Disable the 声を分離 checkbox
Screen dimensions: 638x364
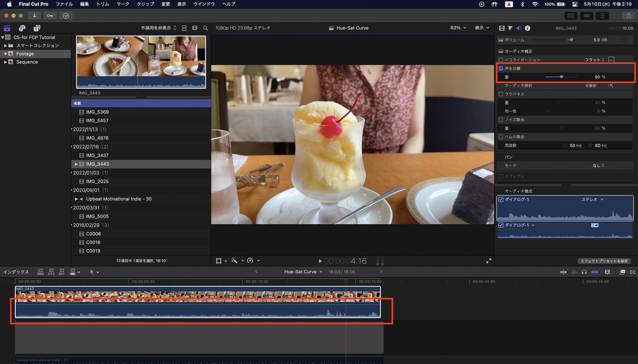point(501,68)
